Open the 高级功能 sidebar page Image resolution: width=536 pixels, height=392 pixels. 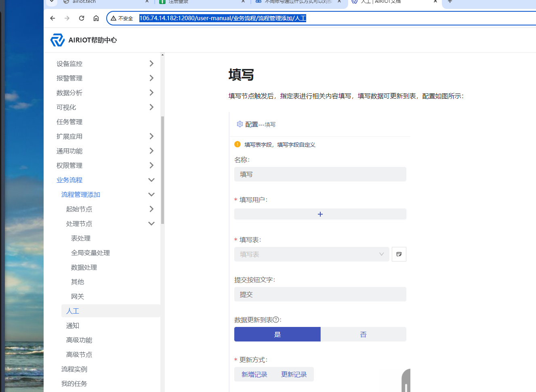[79, 340]
